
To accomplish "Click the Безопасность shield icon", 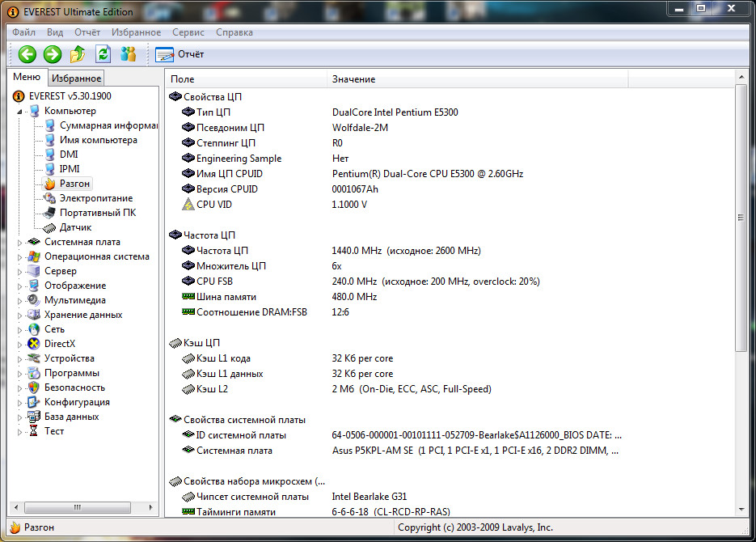I will tap(34, 387).
